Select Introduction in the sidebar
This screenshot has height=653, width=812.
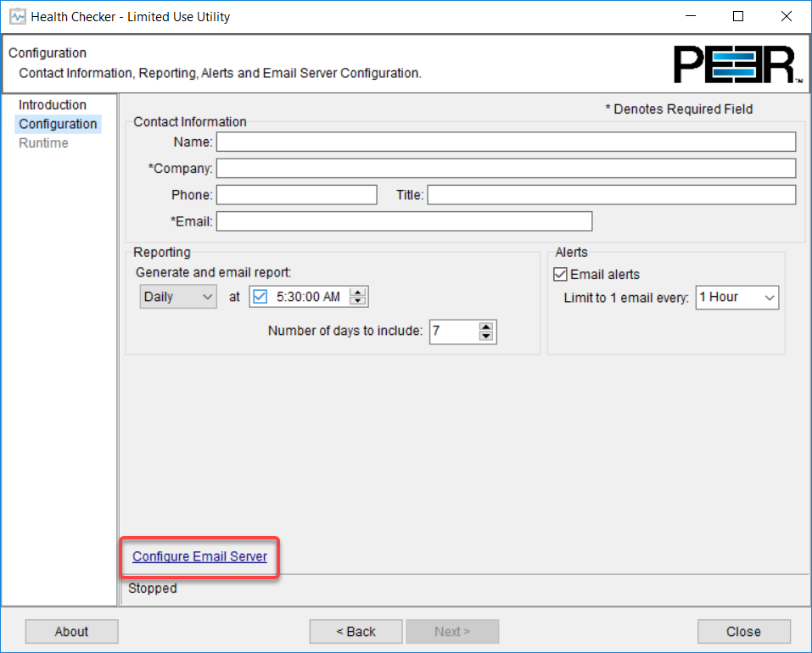51,104
